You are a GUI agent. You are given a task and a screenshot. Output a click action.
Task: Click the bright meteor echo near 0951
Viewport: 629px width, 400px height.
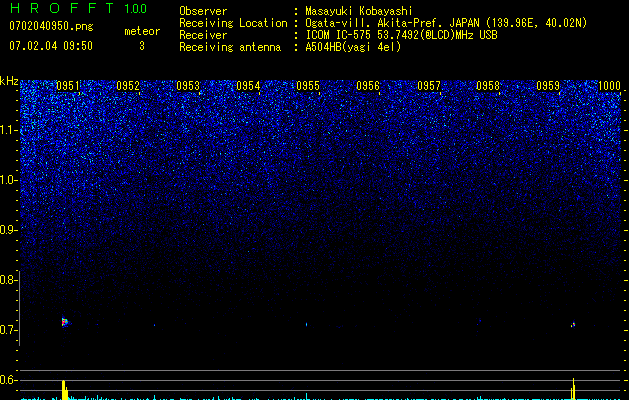click(x=65, y=322)
